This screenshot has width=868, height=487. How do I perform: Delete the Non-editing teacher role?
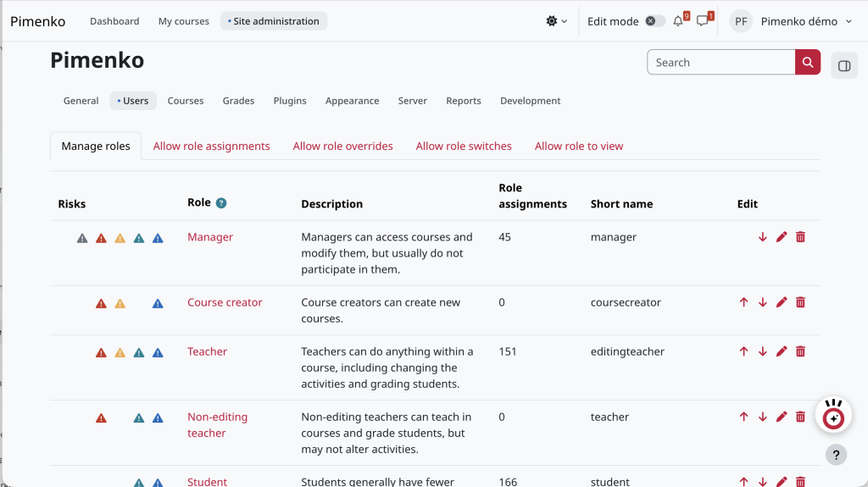coord(800,417)
